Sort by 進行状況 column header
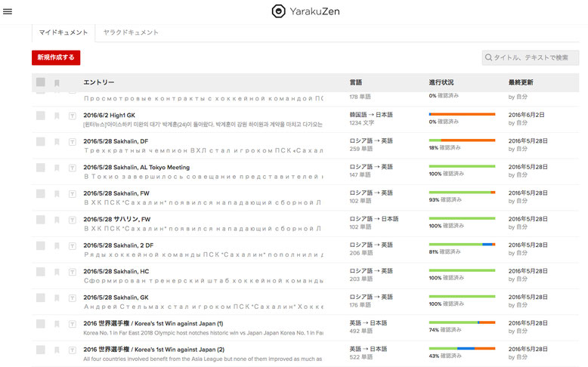 [441, 82]
